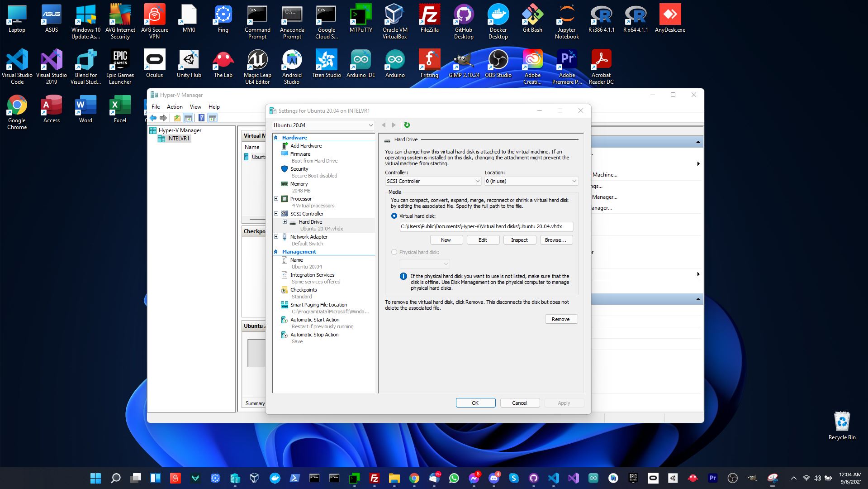Select Automatic Stop Action item

pyautogui.click(x=314, y=335)
